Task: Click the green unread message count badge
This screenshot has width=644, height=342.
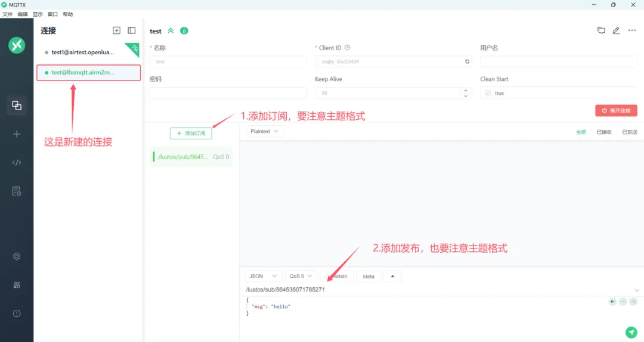Action: click(x=184, y=31)
